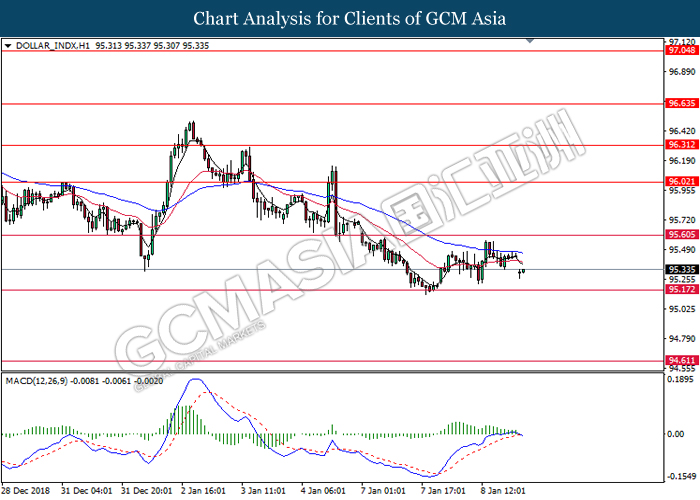Click the MACD peak near 2 Jan 16:01

click(195, 381)
